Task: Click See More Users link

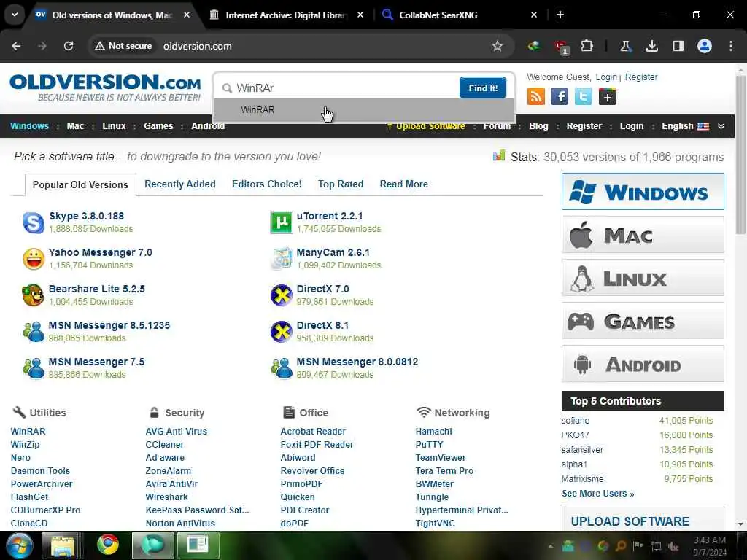Action: (x=598, y=494)
